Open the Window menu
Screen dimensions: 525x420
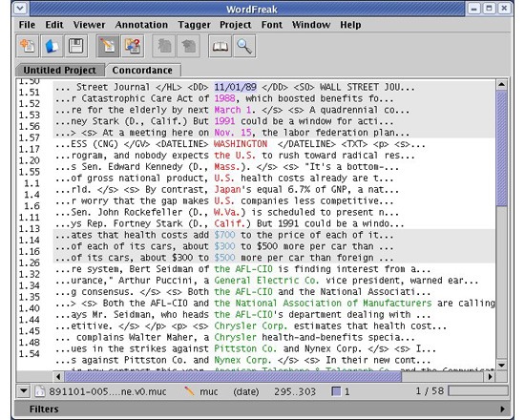pyautogui.click(x=311, y=25)
